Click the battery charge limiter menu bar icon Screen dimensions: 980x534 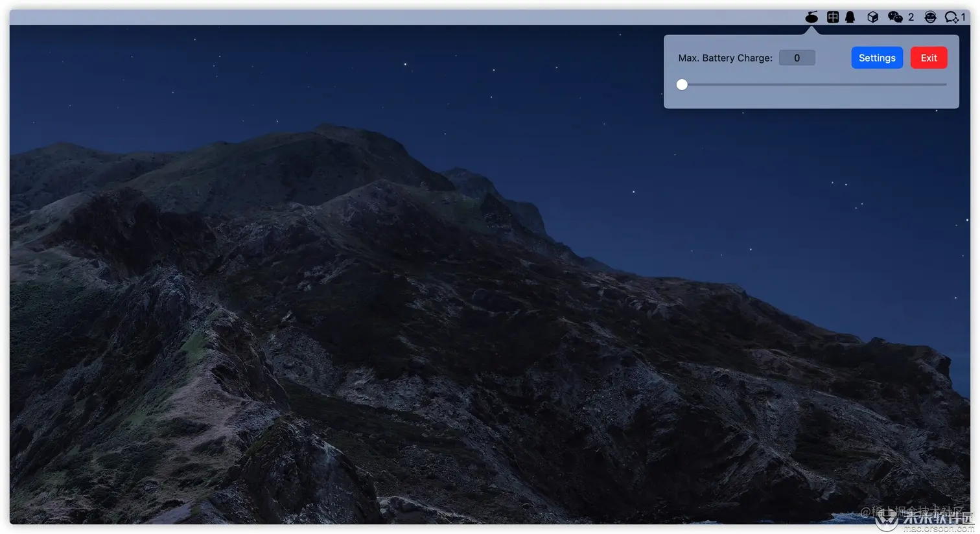(x=811, y=17)
